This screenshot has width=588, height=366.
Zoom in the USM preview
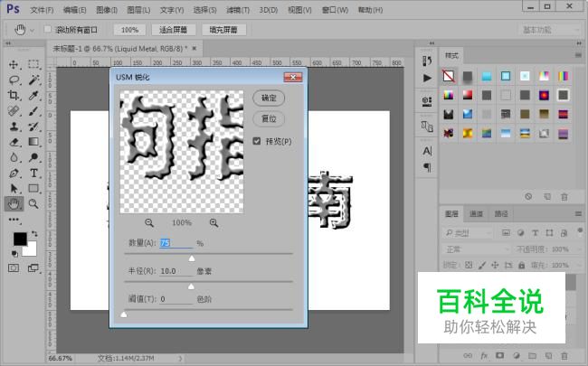point(213,223)
